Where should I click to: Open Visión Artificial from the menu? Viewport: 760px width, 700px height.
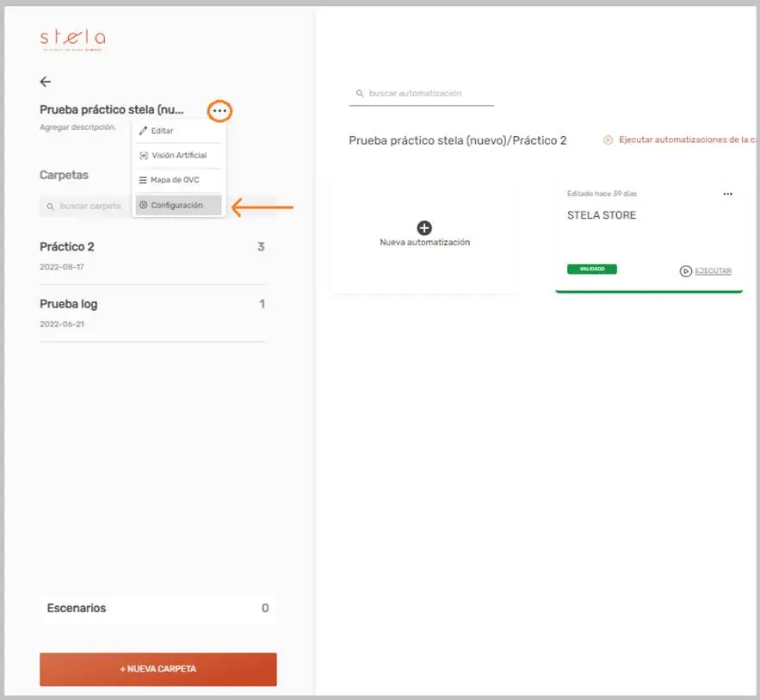[x=178, y=156]
